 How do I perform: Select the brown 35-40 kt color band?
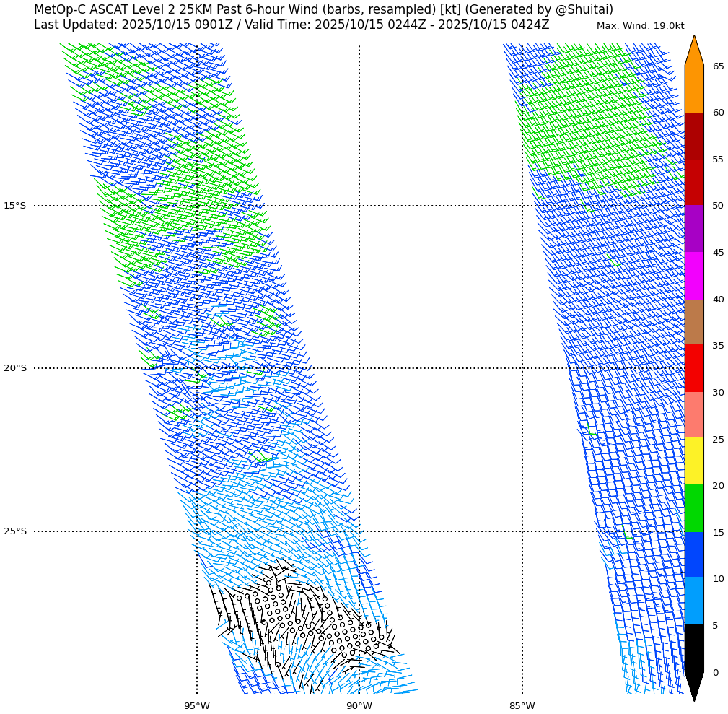693,322
